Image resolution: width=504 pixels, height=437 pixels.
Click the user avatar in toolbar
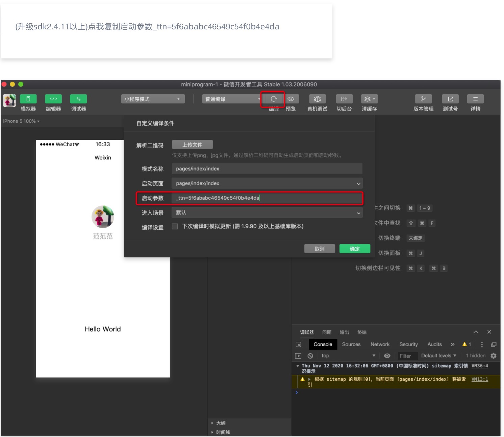click(x=9, y=100)
